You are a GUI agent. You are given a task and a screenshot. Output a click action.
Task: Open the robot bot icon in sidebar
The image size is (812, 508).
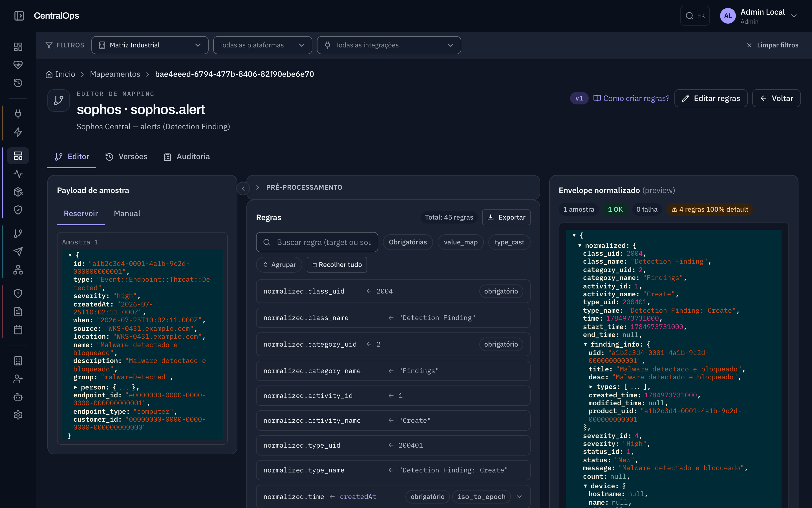[x=18, y=397]
